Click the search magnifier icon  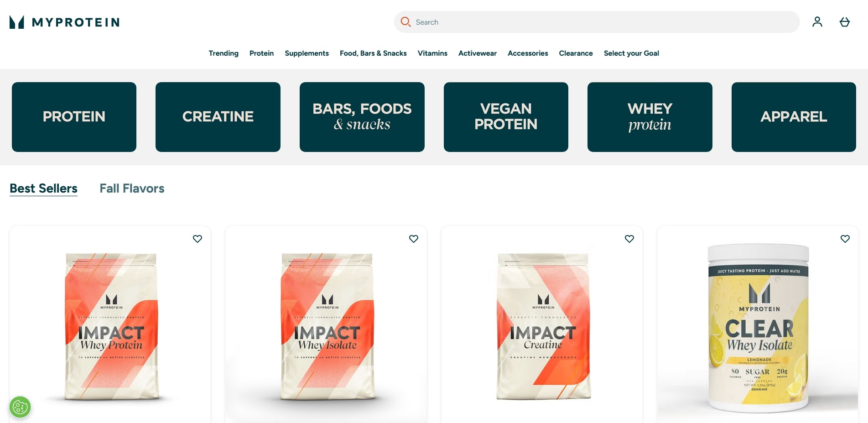tap(405, 22)
